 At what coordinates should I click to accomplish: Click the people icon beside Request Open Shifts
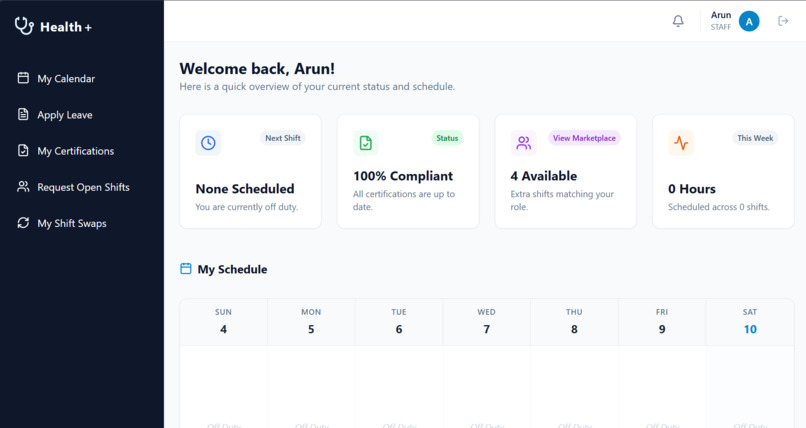click(23, 187)
